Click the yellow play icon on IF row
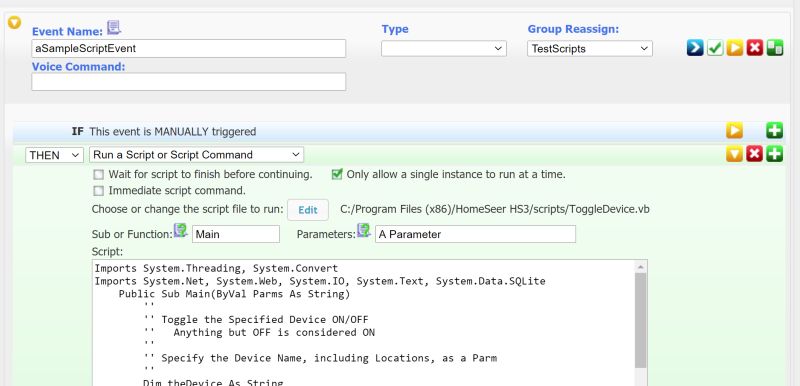The width and height of the screenshot is (800, 386). [735, 131]
